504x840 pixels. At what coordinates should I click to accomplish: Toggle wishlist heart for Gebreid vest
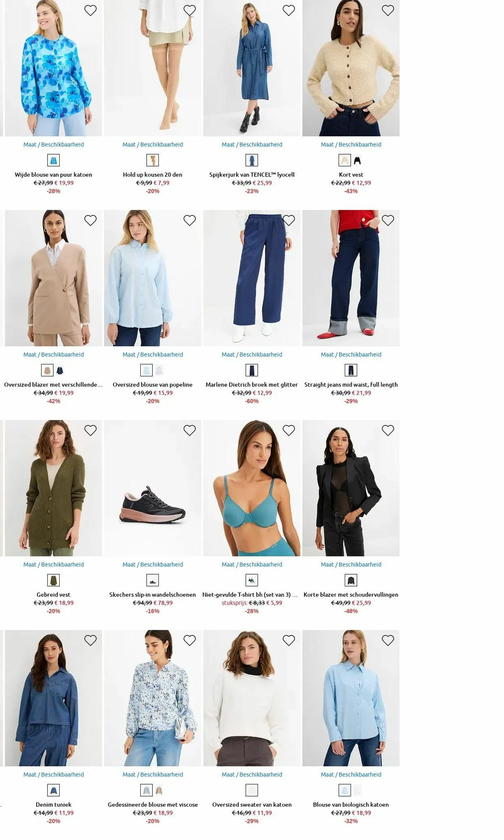[x=90, y=430]
